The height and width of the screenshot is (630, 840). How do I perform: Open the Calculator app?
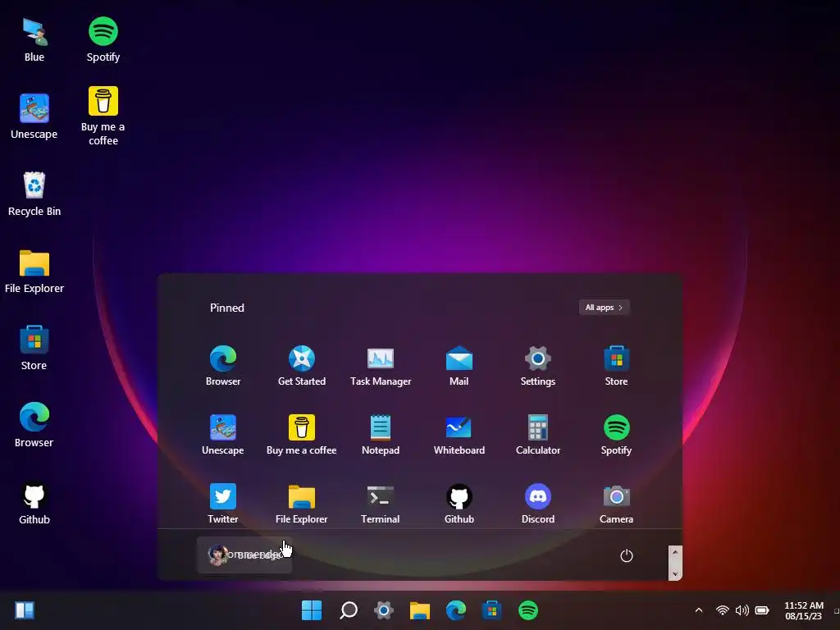(x=538, y=435)
